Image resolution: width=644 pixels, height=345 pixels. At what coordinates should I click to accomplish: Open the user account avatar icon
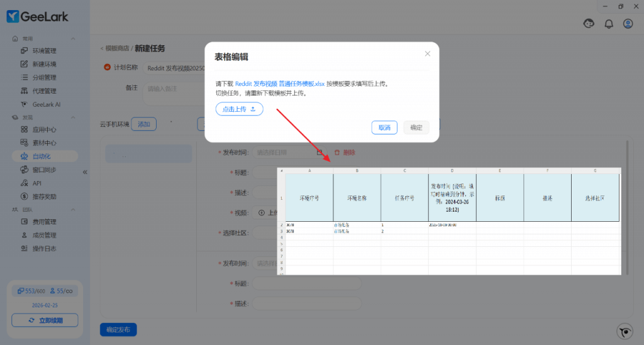pos(628,24)
